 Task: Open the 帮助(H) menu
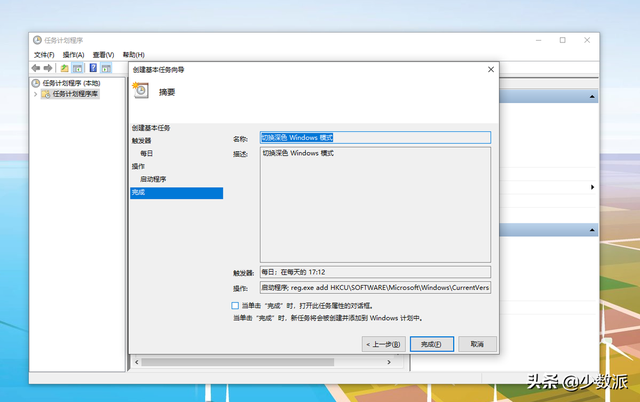pyautogui.click(x=133, y=55)
